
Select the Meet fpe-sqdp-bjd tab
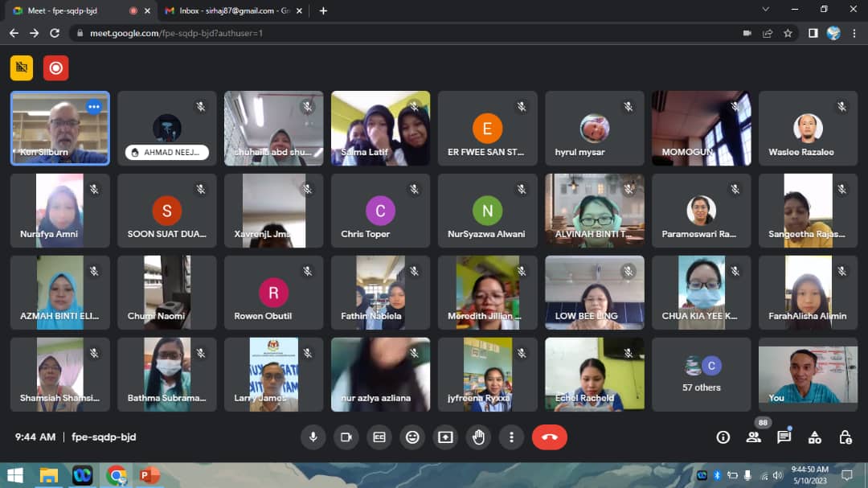pyautogui.click(x=72, y=10)
